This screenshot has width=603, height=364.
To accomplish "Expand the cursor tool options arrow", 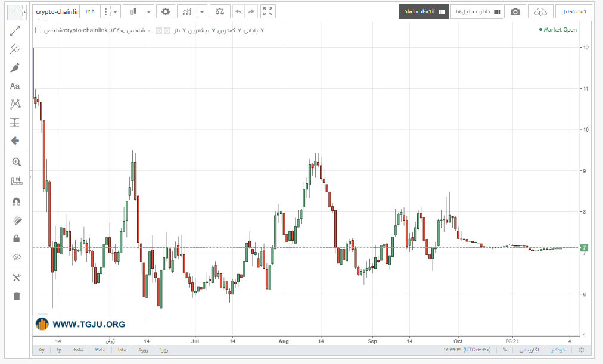I will (x=24, y=13).
